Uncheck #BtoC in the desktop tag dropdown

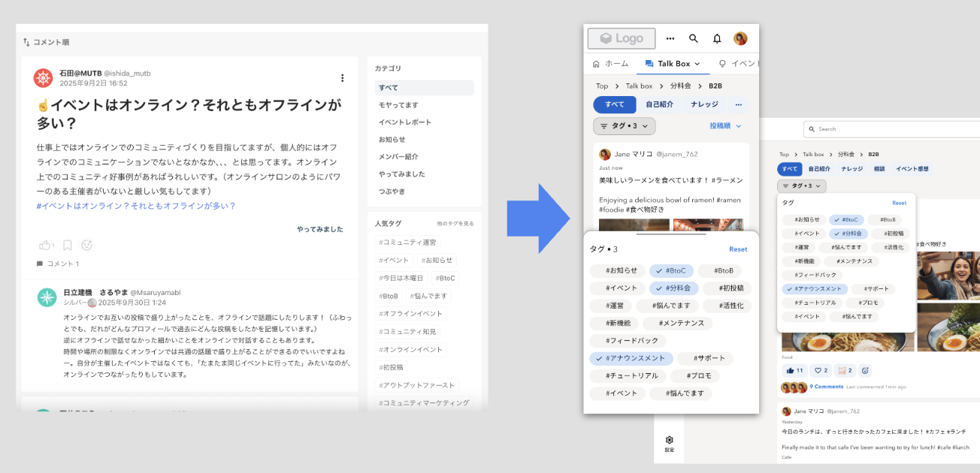coord(845,220)
